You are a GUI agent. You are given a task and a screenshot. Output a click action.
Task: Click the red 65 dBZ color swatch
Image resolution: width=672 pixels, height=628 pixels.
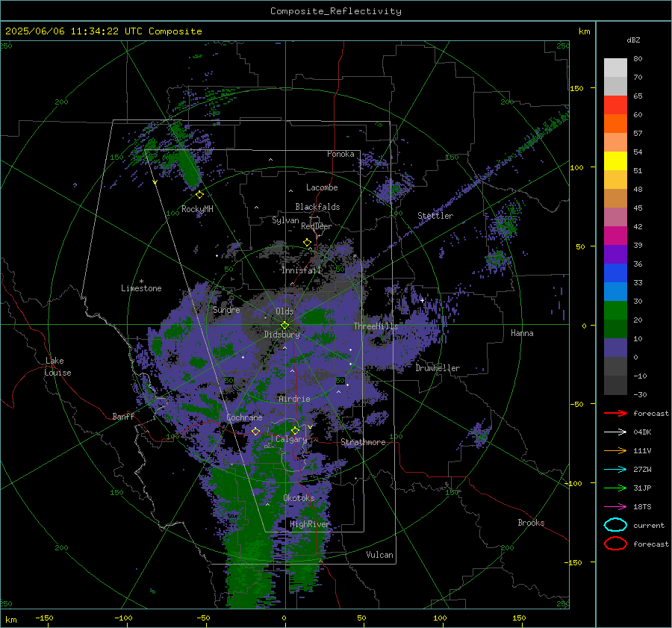point(615,105)
